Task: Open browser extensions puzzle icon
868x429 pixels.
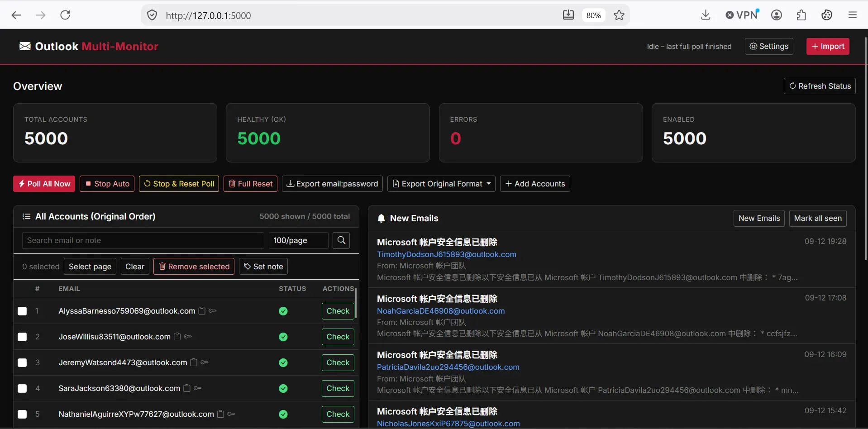Action: click(x=801, y=15)
